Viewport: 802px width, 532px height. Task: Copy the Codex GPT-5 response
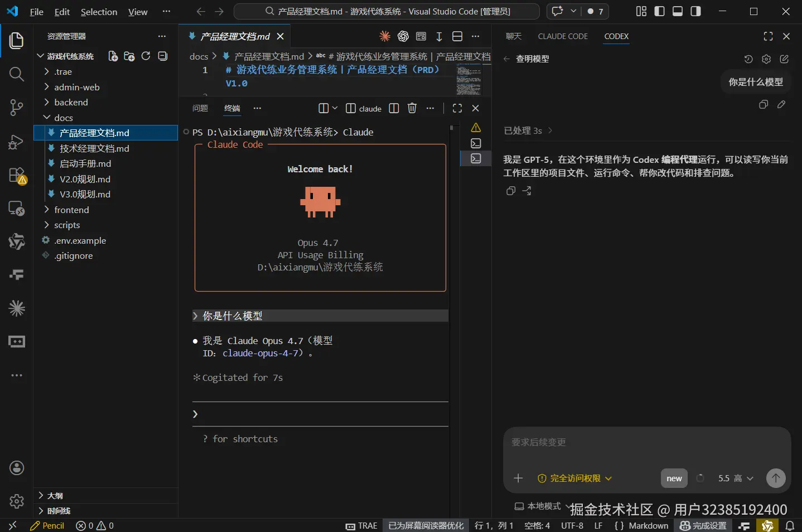(x=510, y=191)
